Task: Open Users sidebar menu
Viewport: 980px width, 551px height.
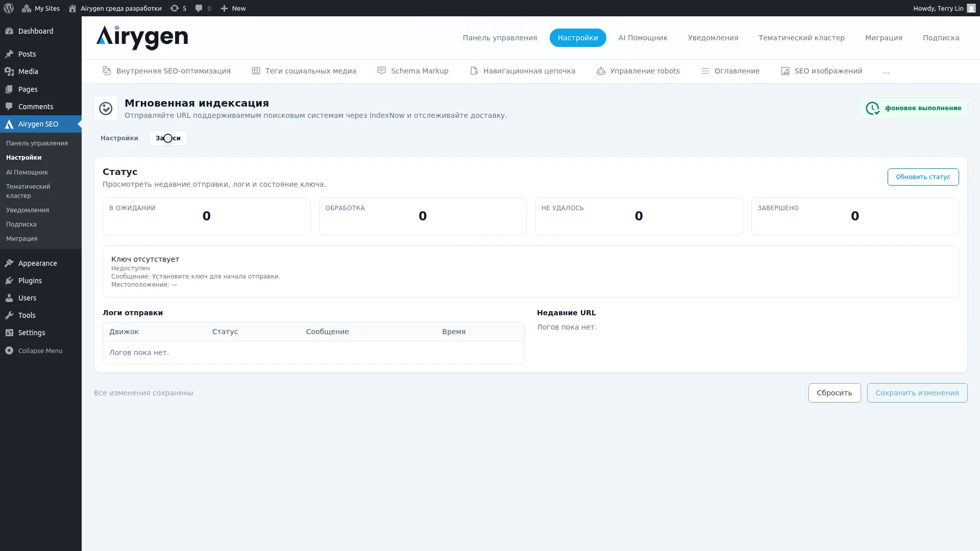Action: tap(41, 298)
